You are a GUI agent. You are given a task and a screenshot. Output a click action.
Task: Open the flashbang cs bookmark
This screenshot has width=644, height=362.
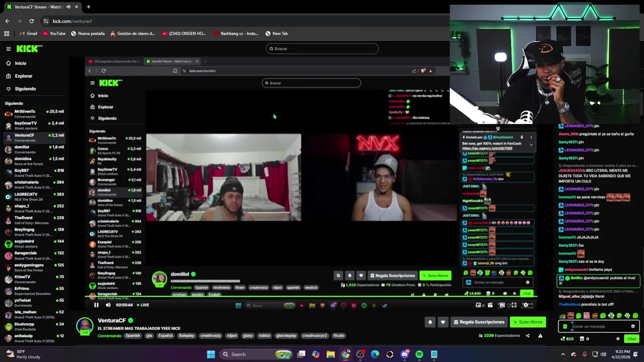236,34
